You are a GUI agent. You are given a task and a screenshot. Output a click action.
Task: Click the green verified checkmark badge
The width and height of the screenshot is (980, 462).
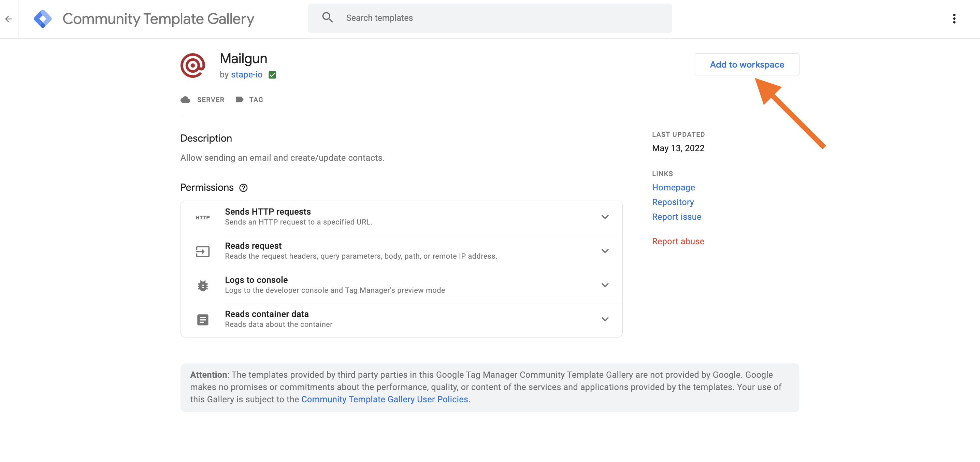click(272, 75)
